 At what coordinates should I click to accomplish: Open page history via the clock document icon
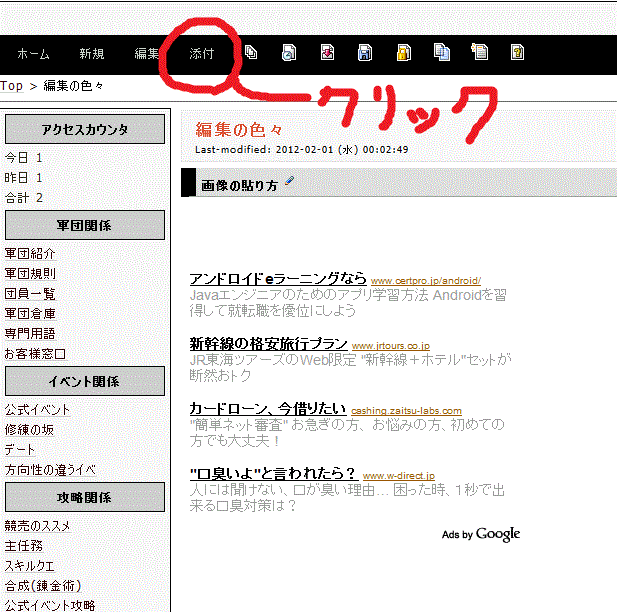pyautogui.click(x=288, y=53)
